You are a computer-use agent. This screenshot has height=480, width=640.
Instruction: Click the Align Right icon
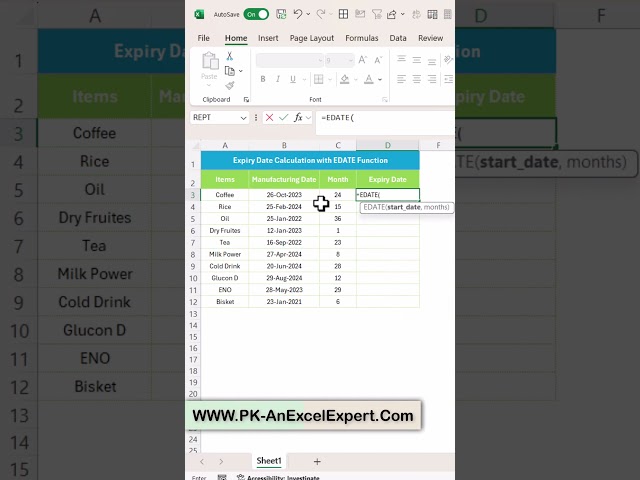[x=432, y=79]
